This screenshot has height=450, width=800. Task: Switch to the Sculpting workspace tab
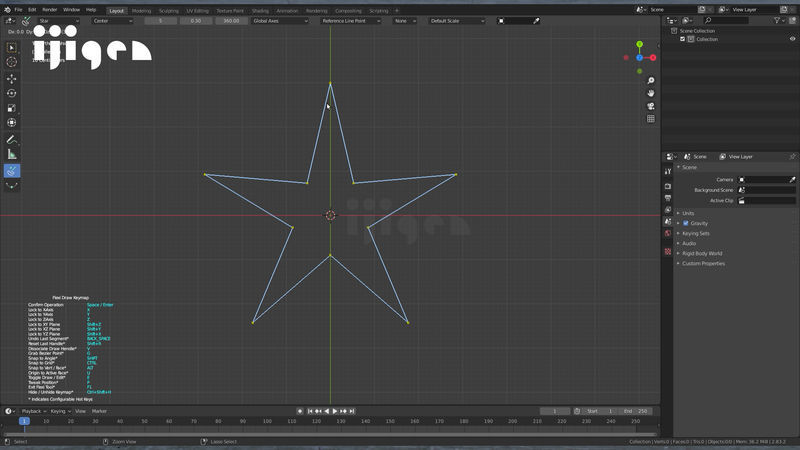pos(168,11)
